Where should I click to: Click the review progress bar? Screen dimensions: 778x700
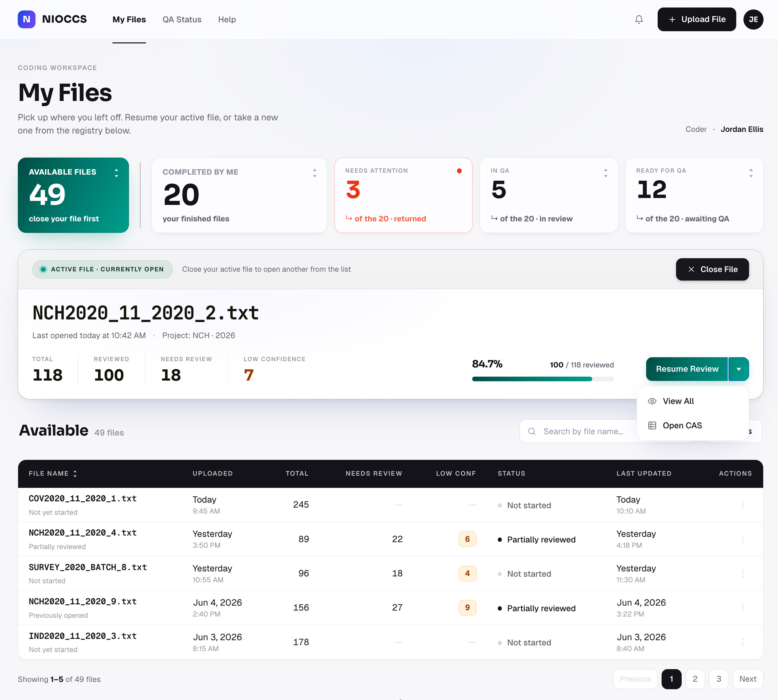[543, 379]
